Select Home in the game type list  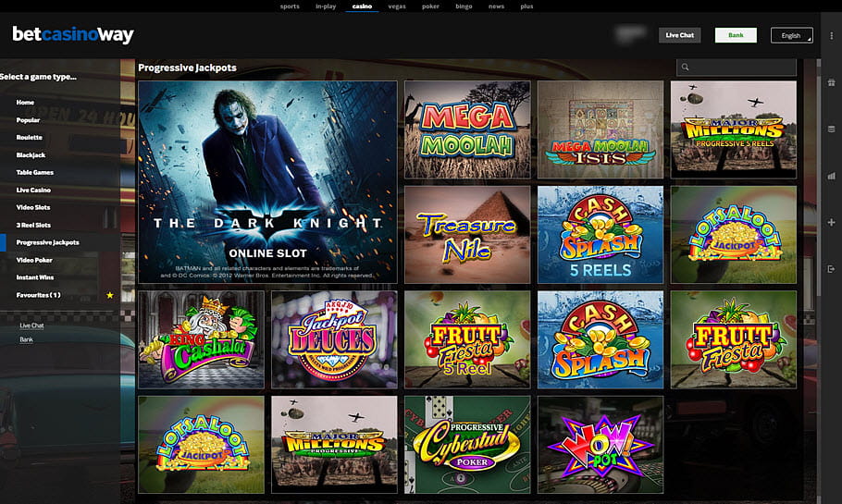25,102
